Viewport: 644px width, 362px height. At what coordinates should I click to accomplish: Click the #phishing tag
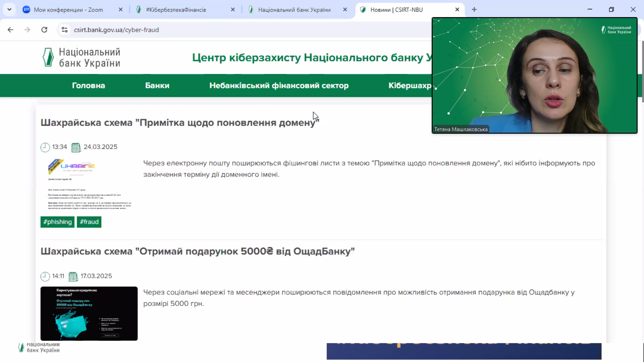click(x=57, y=222)
